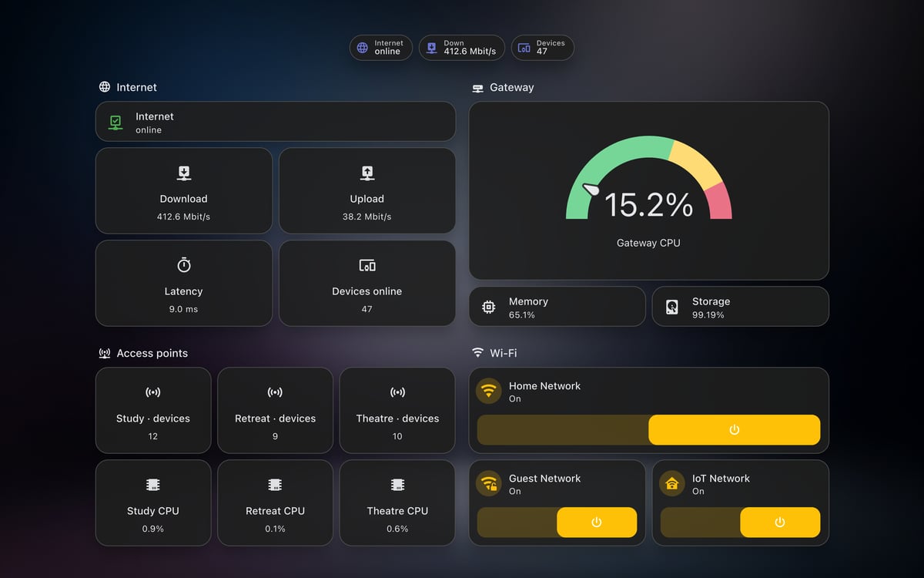This screenshot has width=924, height=578.
Task: Click the Devices online card icon
Action: (x=367, y=265)
